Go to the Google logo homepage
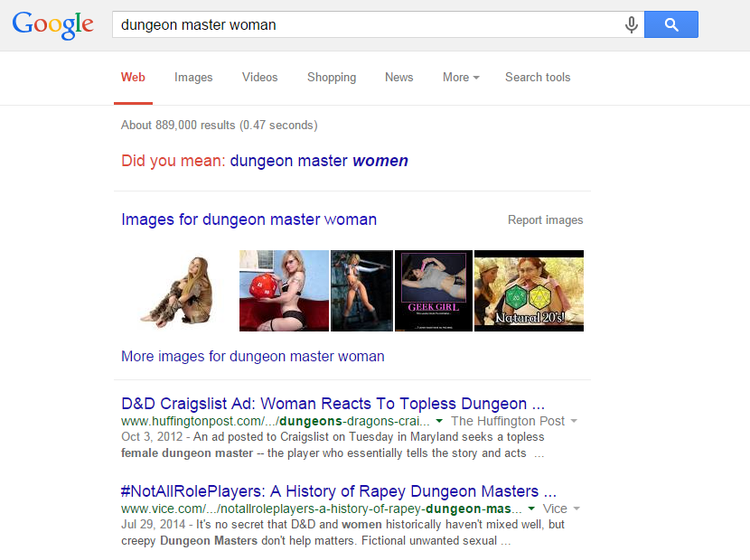 (53, 24)
